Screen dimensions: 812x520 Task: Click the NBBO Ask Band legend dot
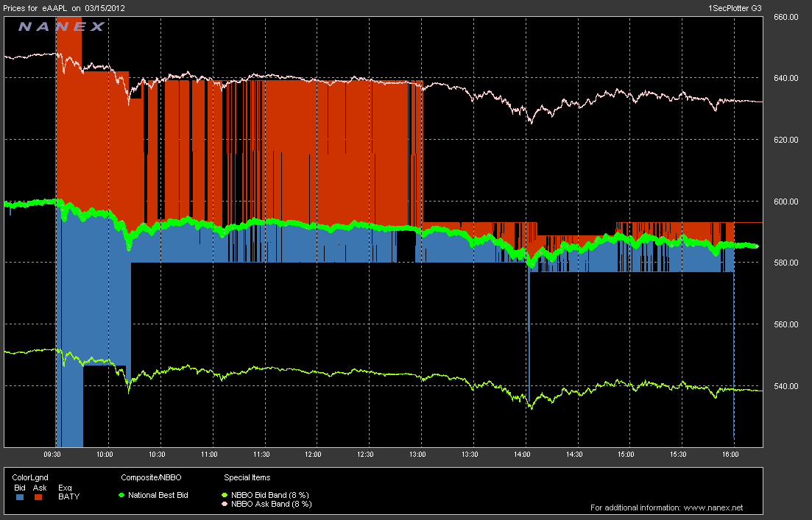[225, 504]
